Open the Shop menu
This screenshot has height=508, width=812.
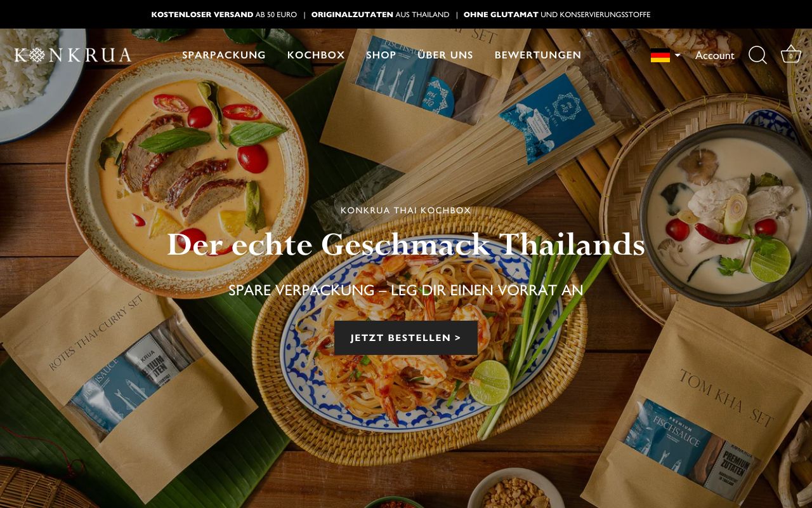coord(381,55)
